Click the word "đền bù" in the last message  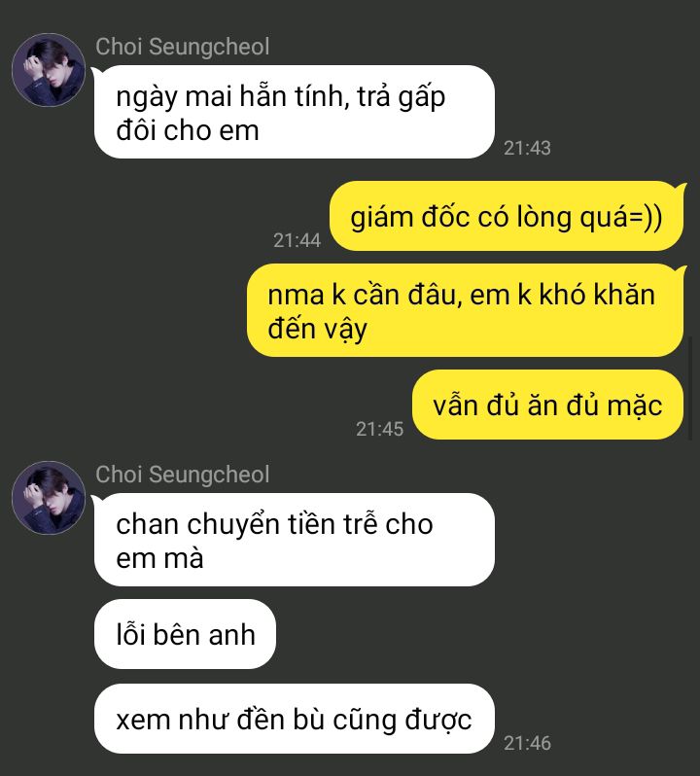coord(280,720)
